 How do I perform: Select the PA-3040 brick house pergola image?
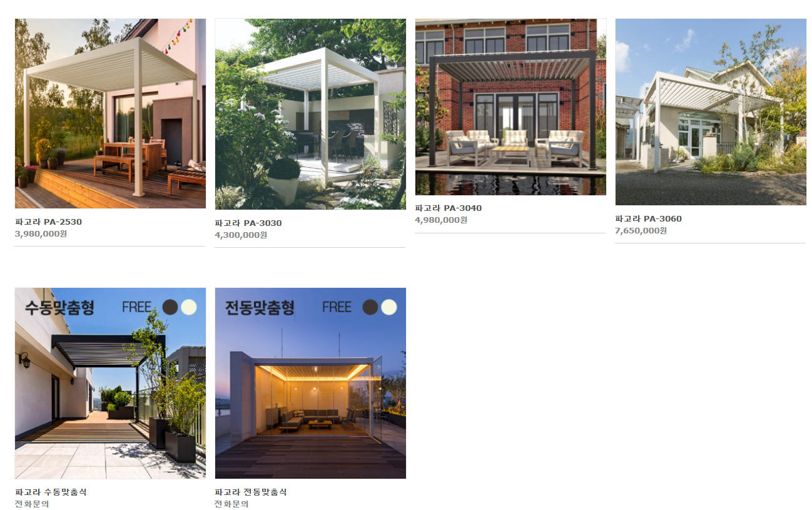(510, 107)
